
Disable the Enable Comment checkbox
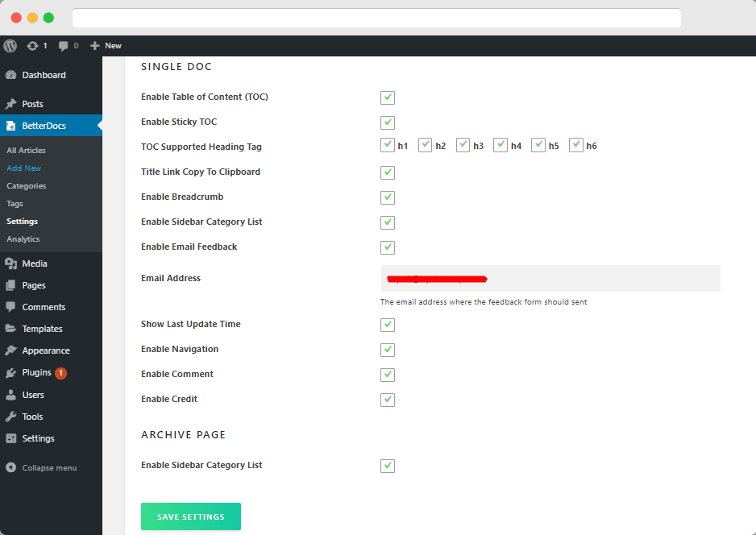tap(388, 375)
